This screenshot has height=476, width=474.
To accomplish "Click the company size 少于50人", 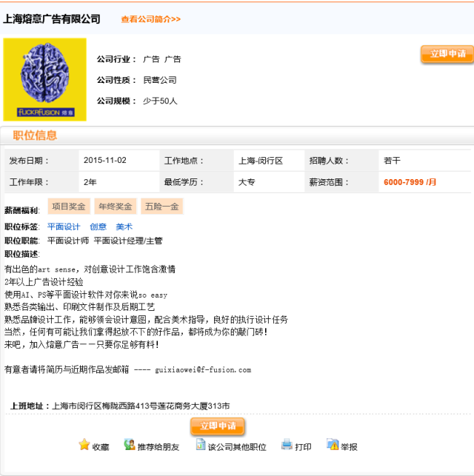I will pos(160,101).
